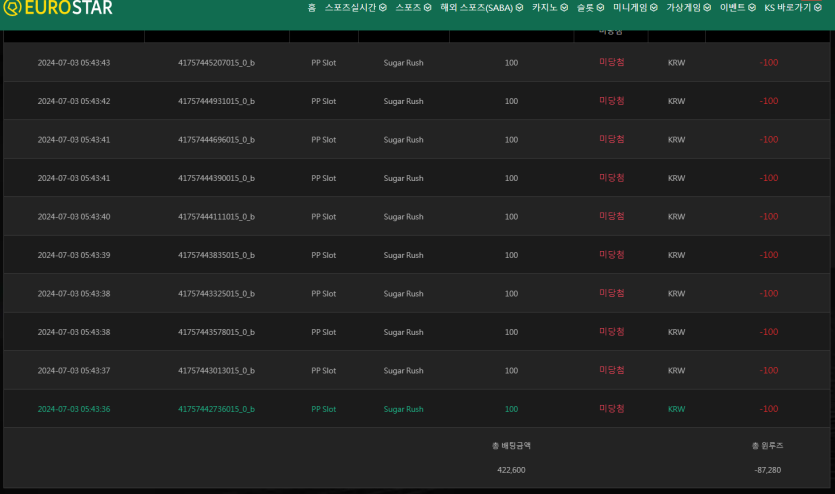Select bet ID 41757444696015_0_b
The image size is (835, 494).
click(x=216, y=139)
